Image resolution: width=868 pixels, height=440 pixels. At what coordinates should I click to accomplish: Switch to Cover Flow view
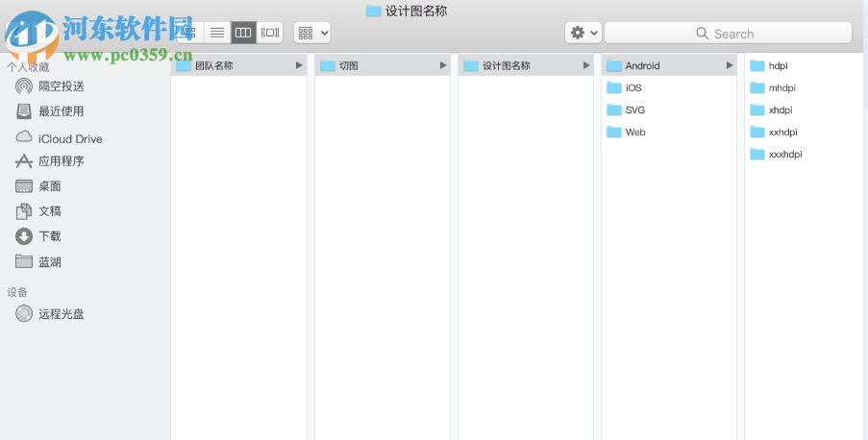point(269,33)
